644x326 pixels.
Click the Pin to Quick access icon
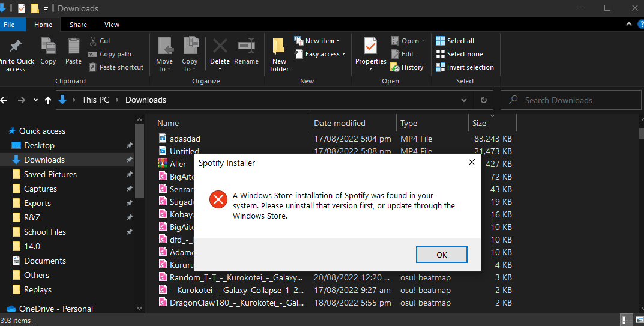(16, 46)
